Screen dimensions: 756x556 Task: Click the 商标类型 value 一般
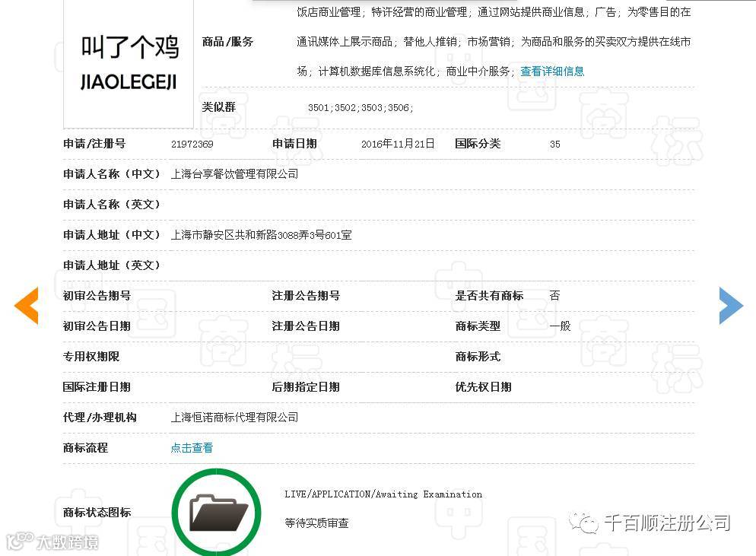click(x=560, y=326)
